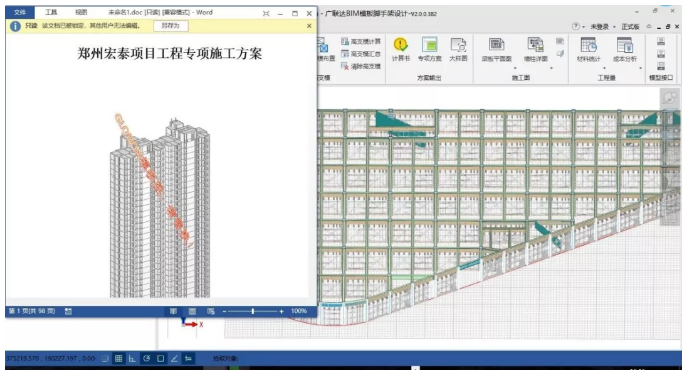The height and width of the screenshot is (376, 691).
Task: Toggle the grid display status bar icon
Action: point(119,358)
